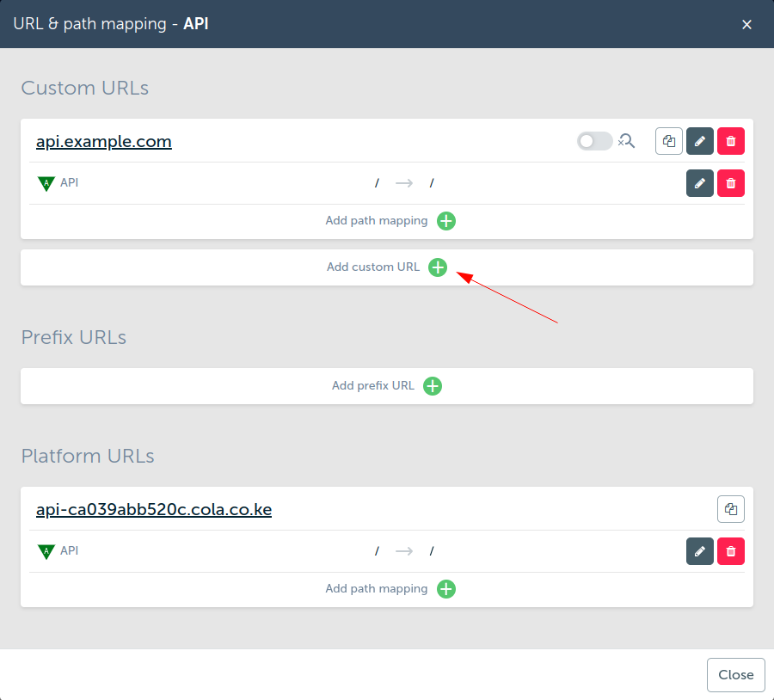Dismiss the dialog with the header X
Image resolution: width=774 pixels, height=700 pixels.
(x=747, y=25)
